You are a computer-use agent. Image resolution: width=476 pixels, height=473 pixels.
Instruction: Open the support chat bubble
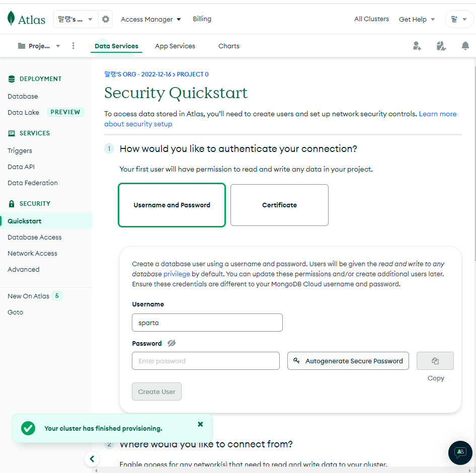(x=460, y=452)
